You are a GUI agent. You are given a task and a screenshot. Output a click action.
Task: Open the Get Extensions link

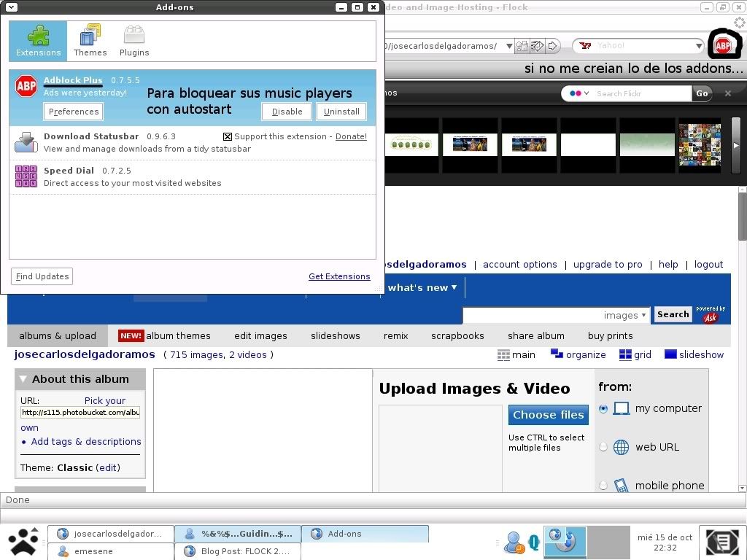(x=339, y=276)
